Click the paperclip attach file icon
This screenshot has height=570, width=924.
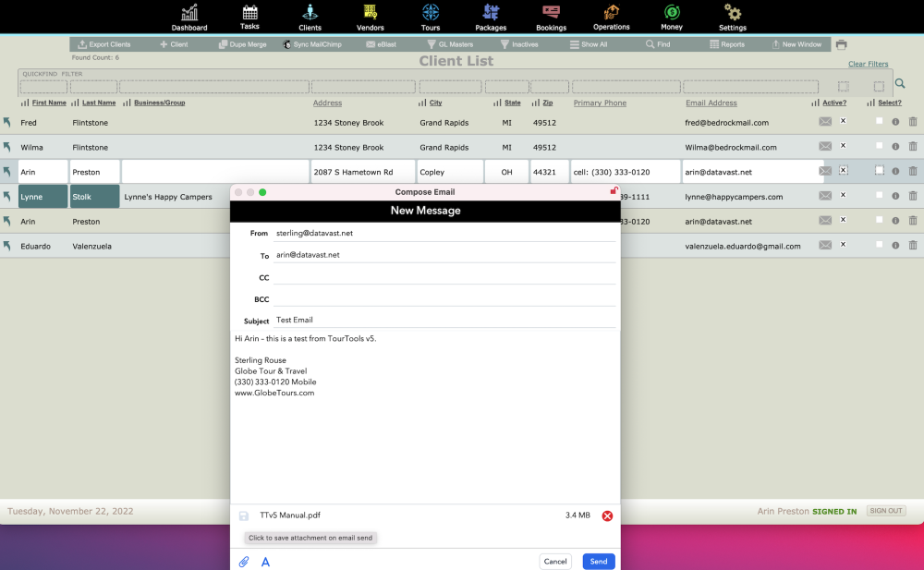tap(244, 562)
